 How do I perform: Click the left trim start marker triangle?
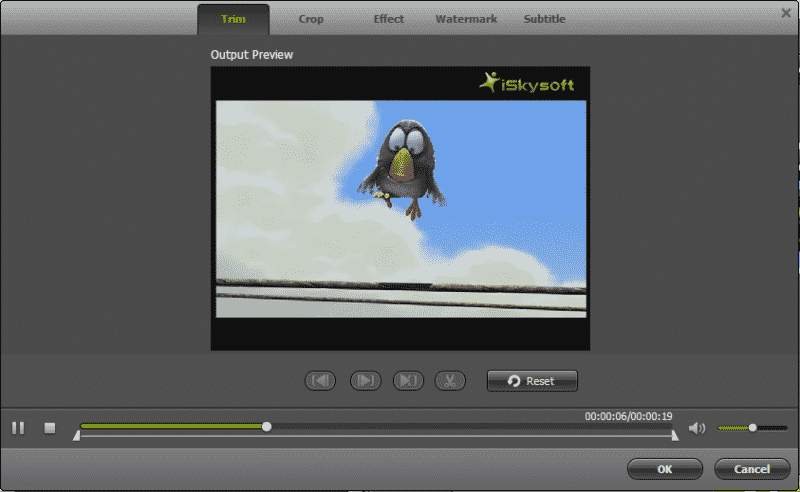point(77,435)
